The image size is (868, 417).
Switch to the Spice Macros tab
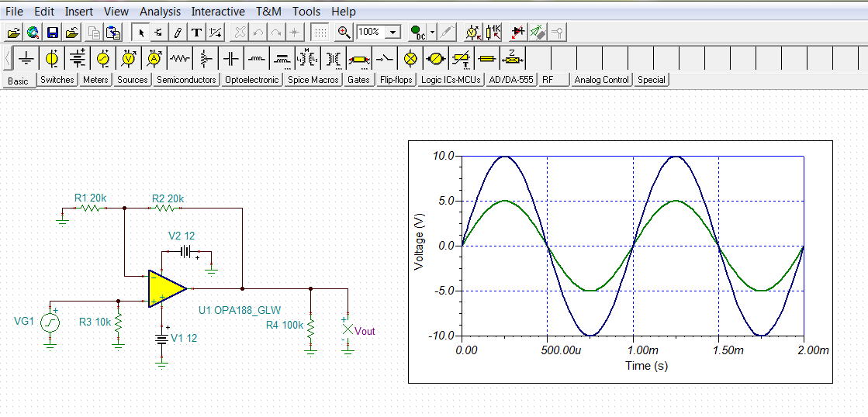[x=313, y=80]
